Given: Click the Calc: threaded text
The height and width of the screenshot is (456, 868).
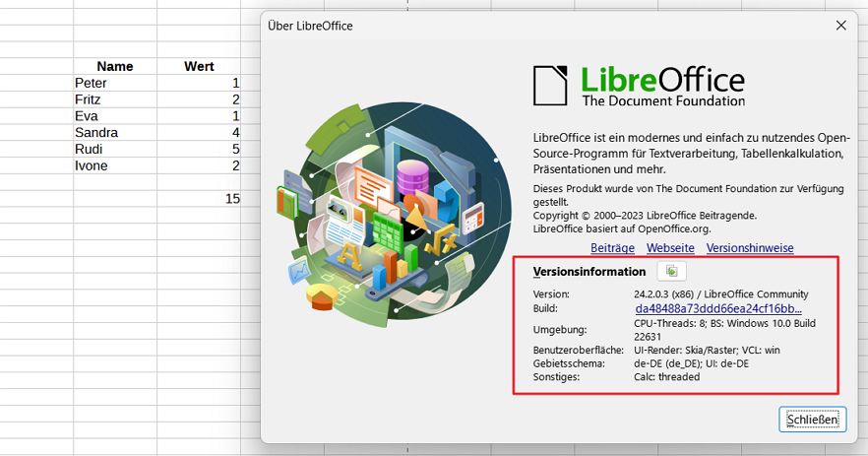Looking at the screenshot, I should [666, 377].
